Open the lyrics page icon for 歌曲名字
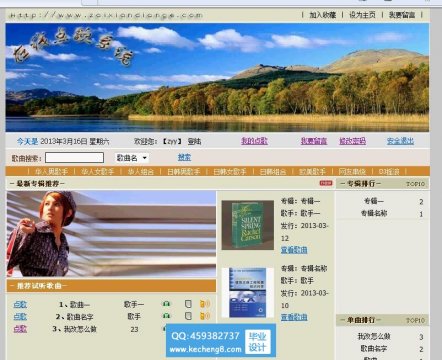The height and width of the screenshot is (360, 442). click(x=188, y=315)
